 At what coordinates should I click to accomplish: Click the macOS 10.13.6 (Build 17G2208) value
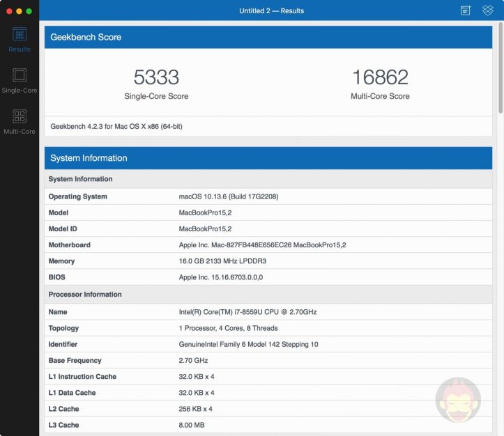229,196
